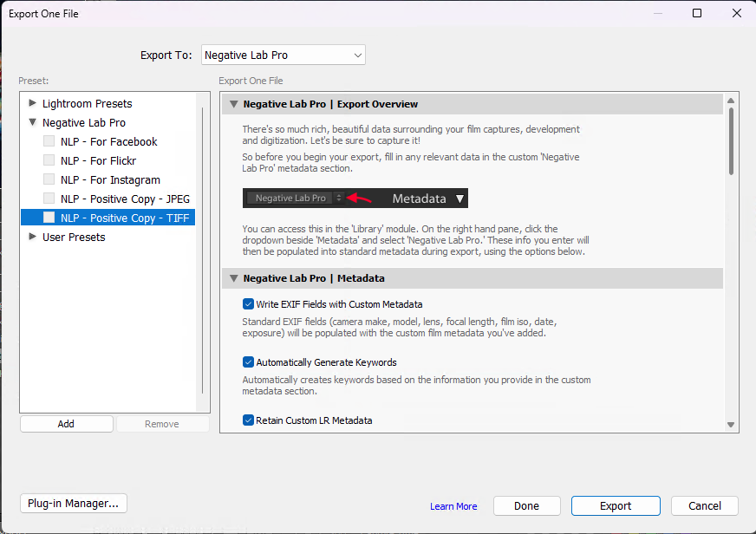756x534 pixels.
Task: Click the scroll down arrow in export panel
Action: pos(731,425)
